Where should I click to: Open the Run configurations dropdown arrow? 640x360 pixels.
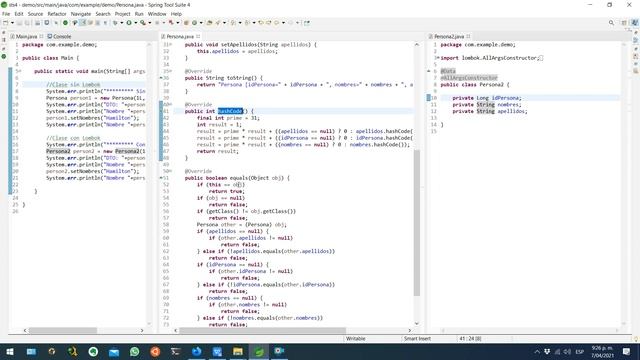(x=136, y=23)
